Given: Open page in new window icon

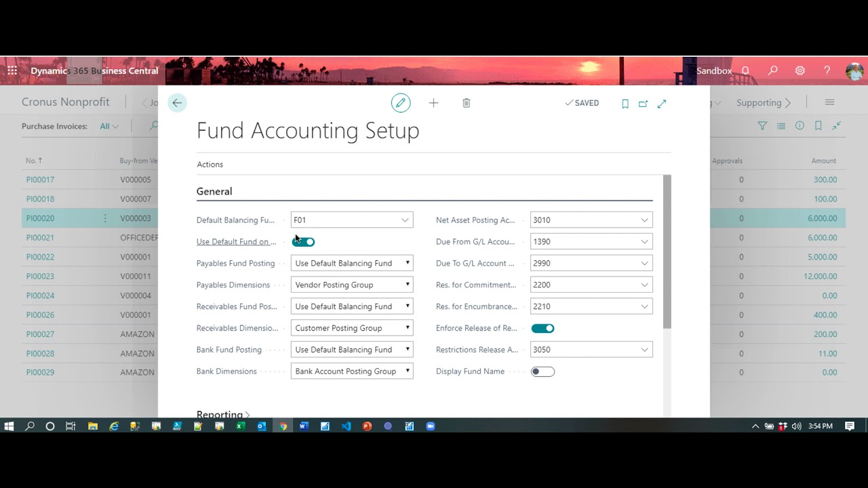Looking at the screenshot, I should (643, 104).
